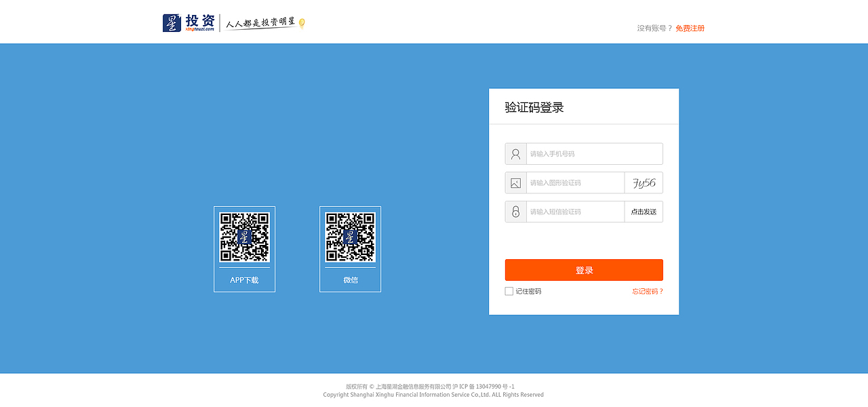Select the APP下载 label under its QR code

pos(244,279)
